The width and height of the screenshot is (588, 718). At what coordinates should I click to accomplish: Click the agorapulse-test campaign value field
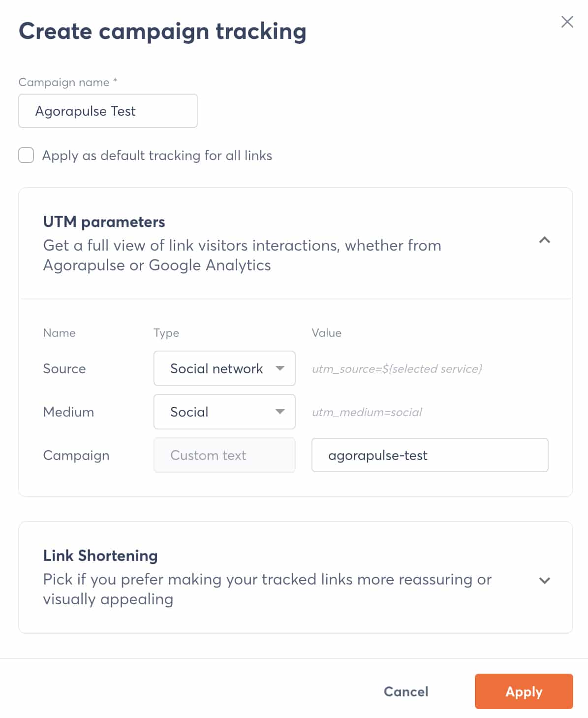coord(430,455)
